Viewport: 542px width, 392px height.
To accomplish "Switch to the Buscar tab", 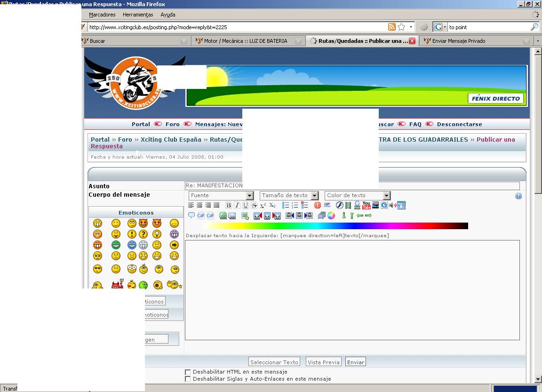I will (x=135, y=41).
